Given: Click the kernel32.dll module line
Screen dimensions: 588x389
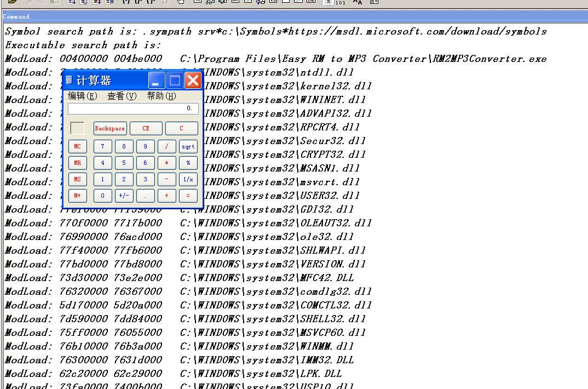Looking at the screenshot, I should pyautogui.click(x=288, y=86).
